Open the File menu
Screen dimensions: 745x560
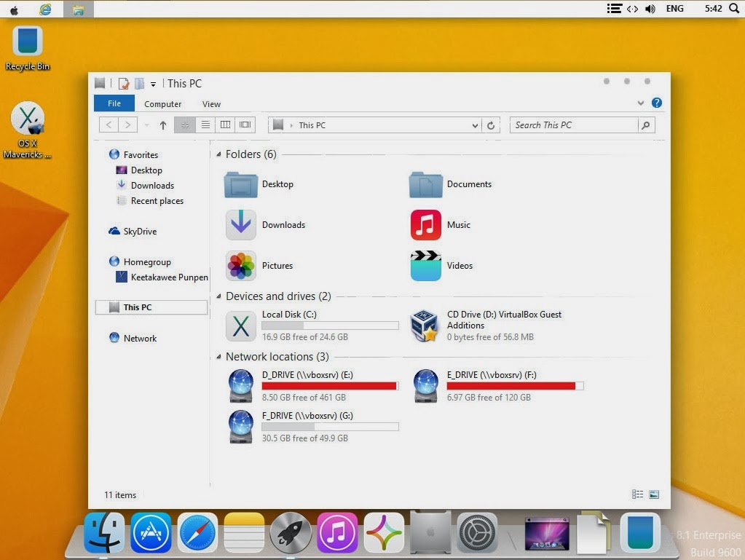pyautogui.click(x=114, y=103)
